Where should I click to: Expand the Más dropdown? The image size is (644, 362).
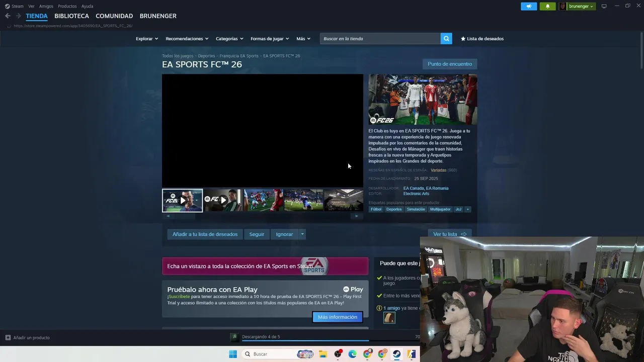click(x=303, y=39)
